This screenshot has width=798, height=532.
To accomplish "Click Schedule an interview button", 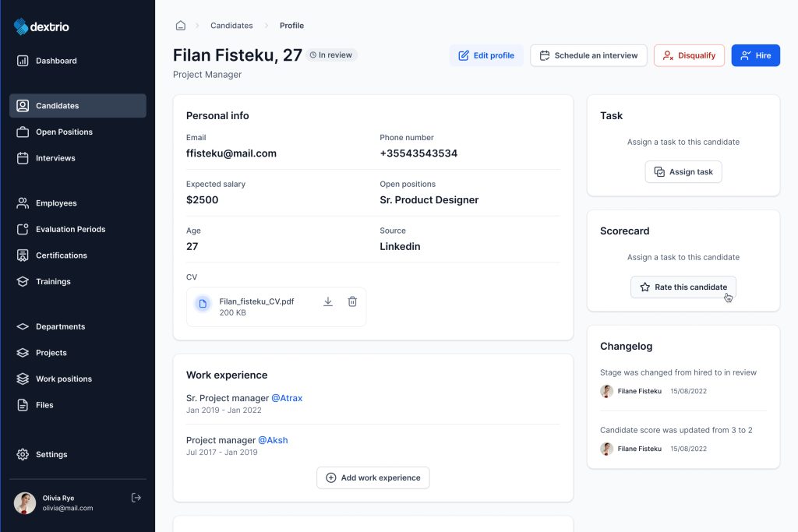I will 588,55.
